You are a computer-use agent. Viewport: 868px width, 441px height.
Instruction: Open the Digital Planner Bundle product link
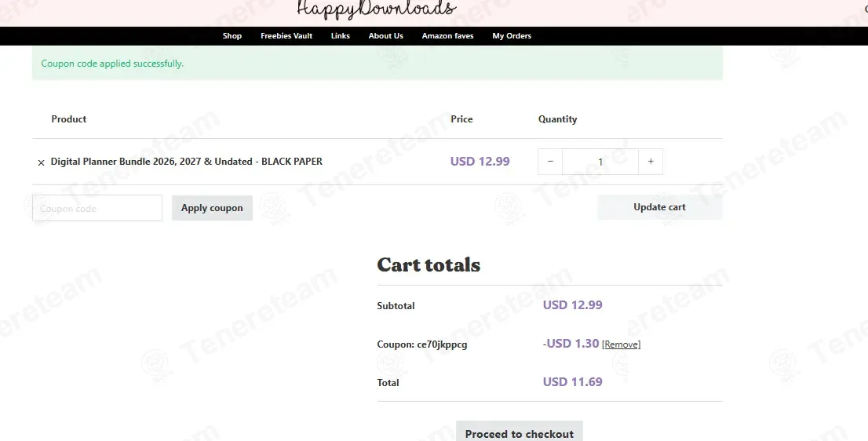pos(187,162)
